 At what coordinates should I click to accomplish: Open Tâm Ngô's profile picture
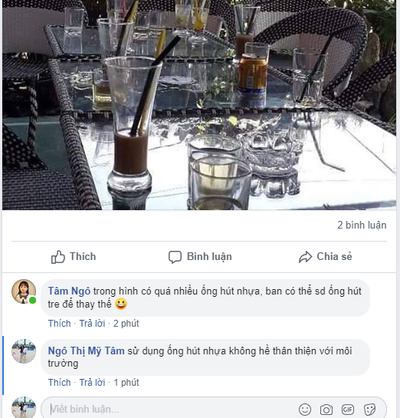(x=24, y=292)
